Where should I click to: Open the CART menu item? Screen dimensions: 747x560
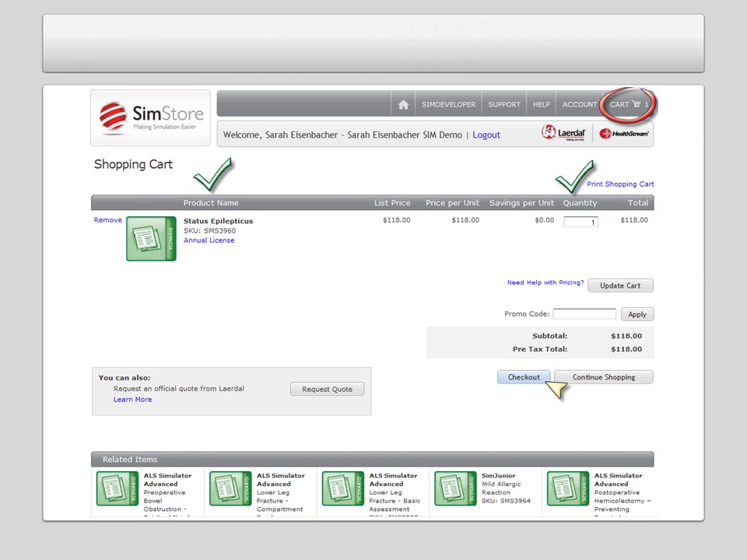point(629,104)
